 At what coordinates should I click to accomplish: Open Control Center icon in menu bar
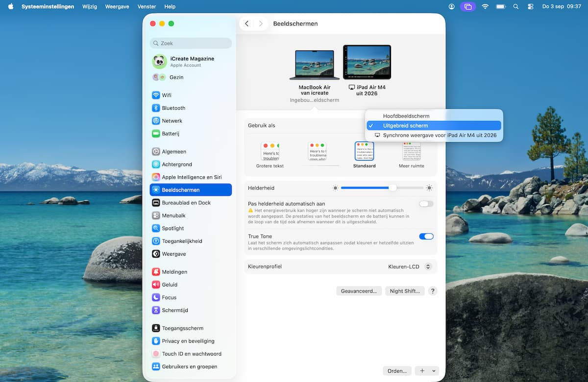(x=531, y=6)
